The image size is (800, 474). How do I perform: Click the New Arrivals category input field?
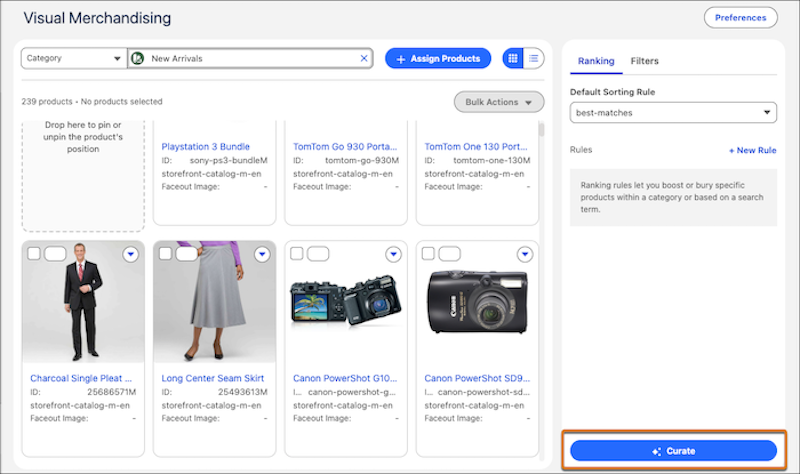250,58
